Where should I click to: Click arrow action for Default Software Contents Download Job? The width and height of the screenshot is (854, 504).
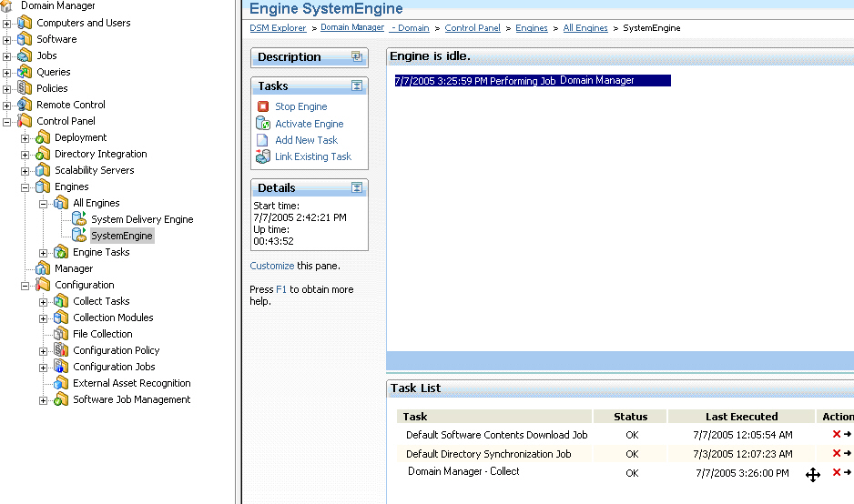pyautogui.click(x=848, y=434)
